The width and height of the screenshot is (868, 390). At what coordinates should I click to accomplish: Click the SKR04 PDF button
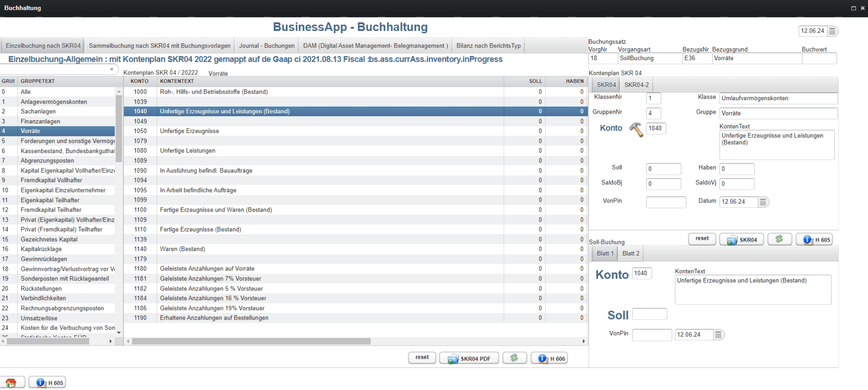(469, 358)
